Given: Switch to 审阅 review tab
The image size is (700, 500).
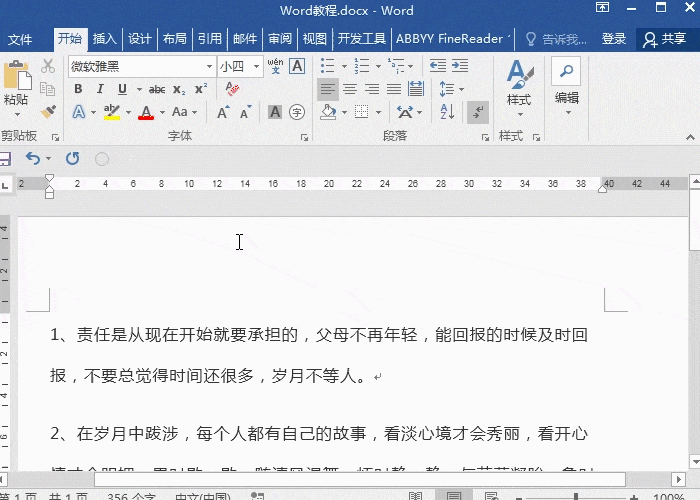Looking at the screenshot, I should point(280,39).
